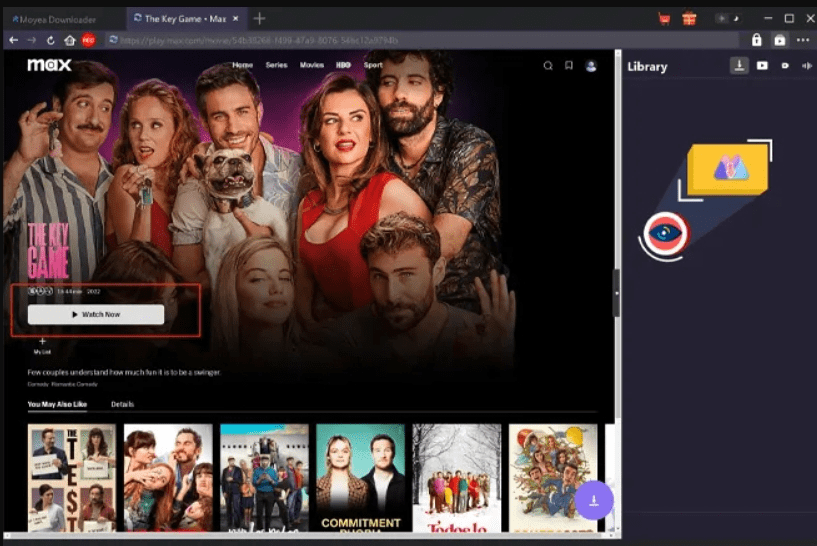Show the Library downloading list

click(739, 66)
